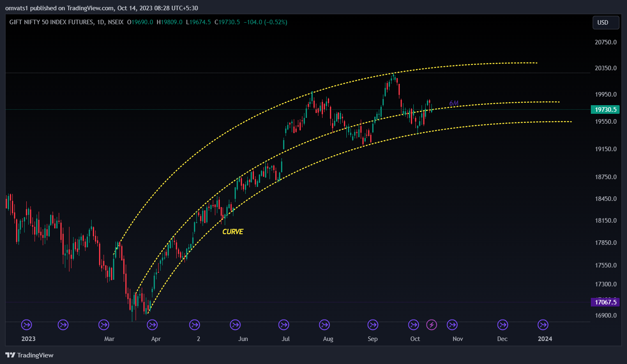Click the event marker above Sep

click(x=373, y=325)
